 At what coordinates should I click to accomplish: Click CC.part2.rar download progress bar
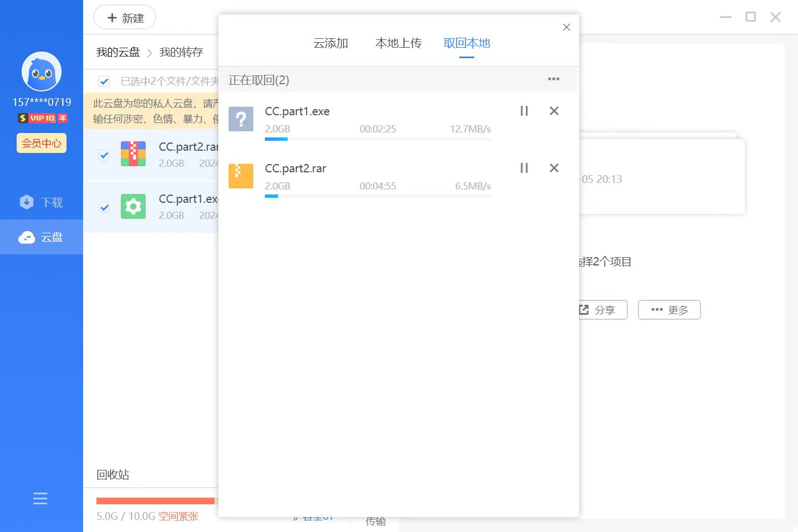click(378, 196)
